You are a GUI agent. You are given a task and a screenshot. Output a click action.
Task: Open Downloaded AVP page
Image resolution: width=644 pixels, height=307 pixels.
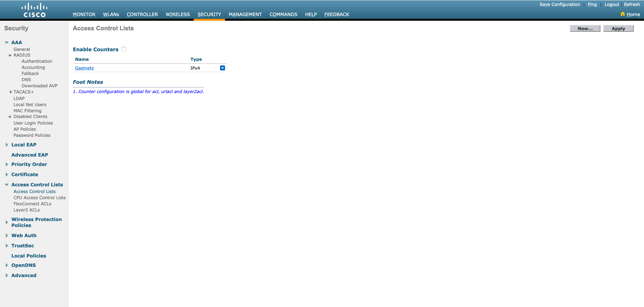pos(39,86)
